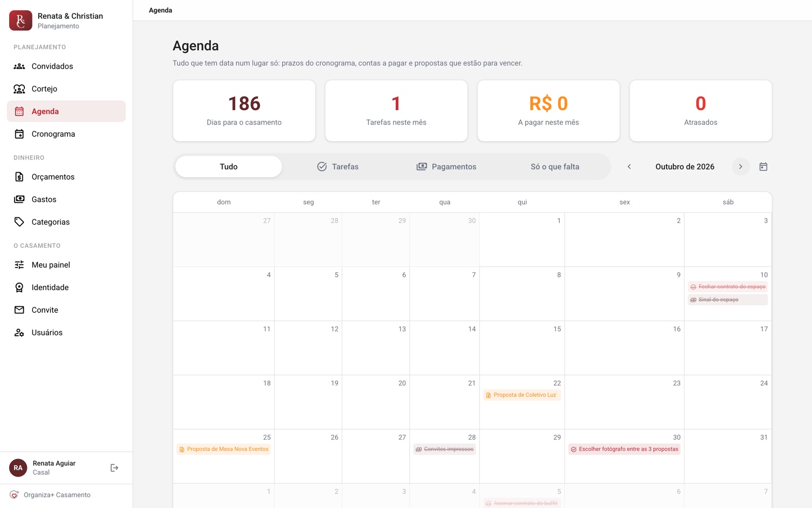Image resolution: width=812 pixels, height=508 pixels.
Task: Open the Sinal do espaço payment event
Action: 728,300
